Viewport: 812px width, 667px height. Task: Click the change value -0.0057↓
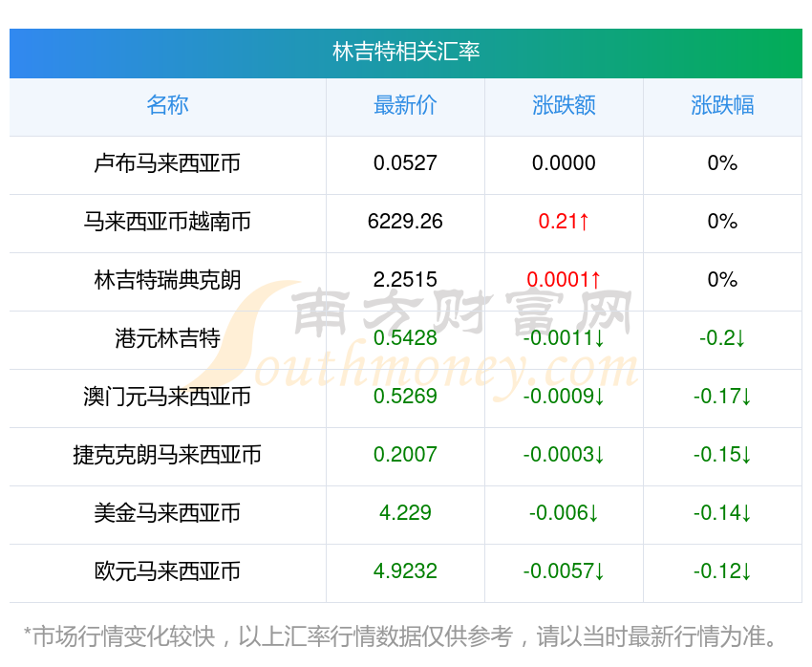(x=564, y=571)
